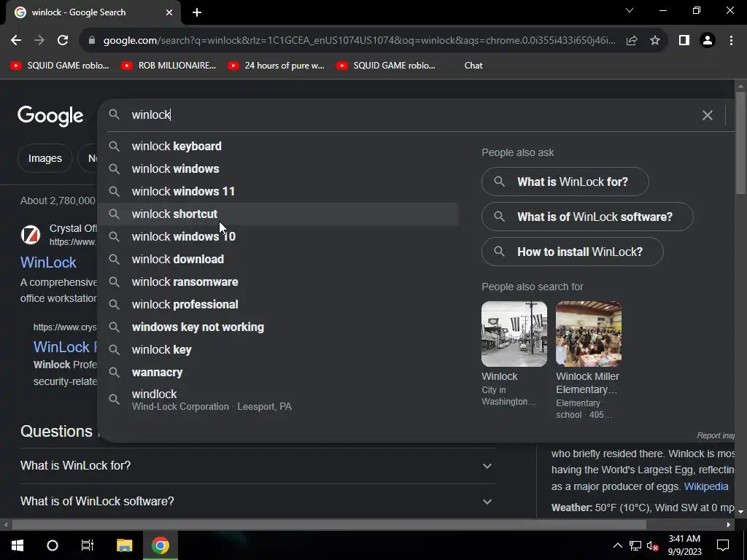Choose suggestion winlock windows 10

(278, 237)
